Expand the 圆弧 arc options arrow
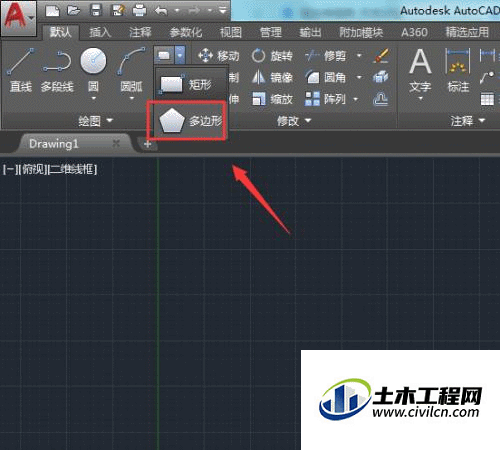This screenshot has height=450, width=500. coord(132,98)
